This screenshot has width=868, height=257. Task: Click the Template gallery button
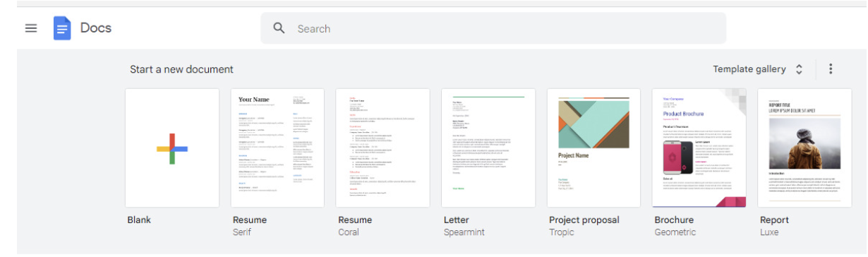(758, 69)
